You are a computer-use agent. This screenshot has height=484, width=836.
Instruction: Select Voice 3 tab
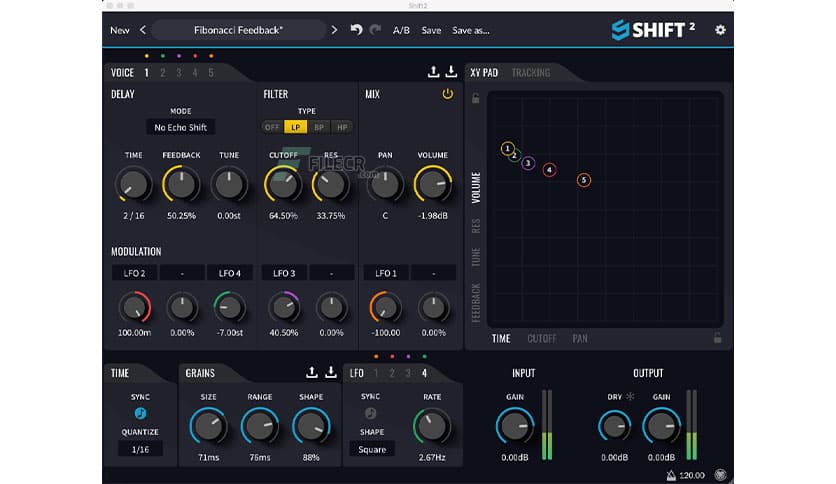coord(178,73)
